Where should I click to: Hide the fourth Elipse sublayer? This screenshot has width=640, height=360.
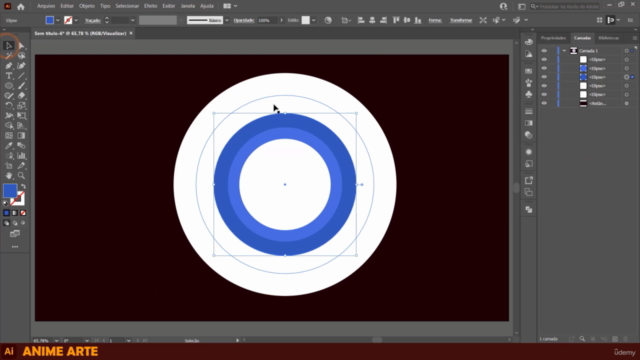pyautogui.click(x=544, y=86)
